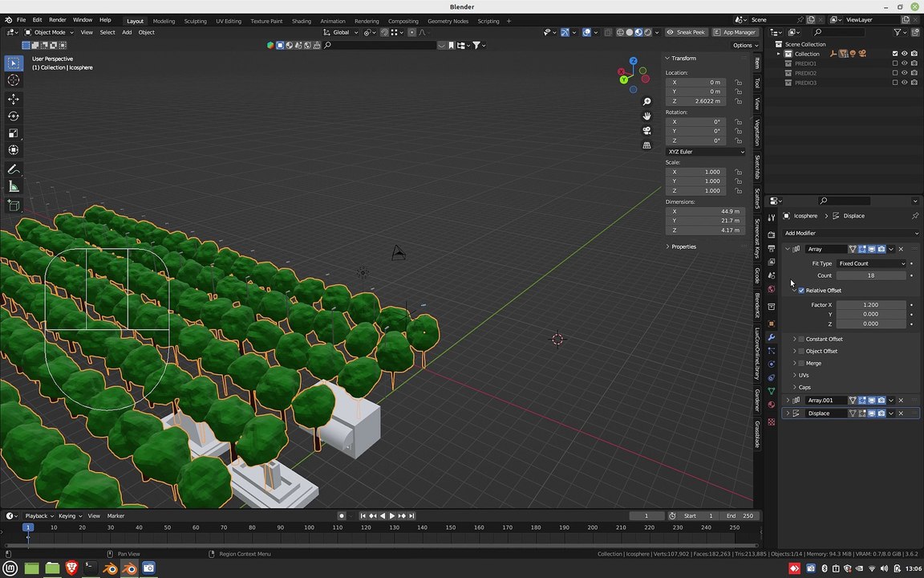Uncheck the Relative Offset checkbox

(801, 291)
